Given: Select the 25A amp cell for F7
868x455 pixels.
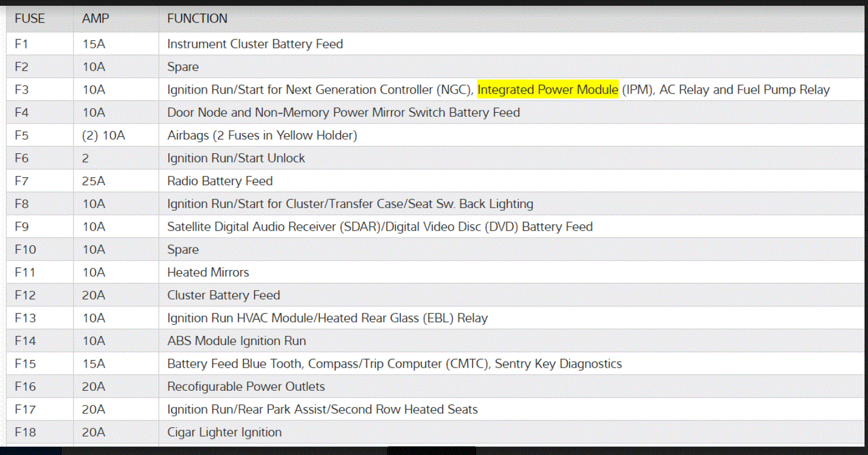Looking at the screenshot, I should click(x=94, y=181).
